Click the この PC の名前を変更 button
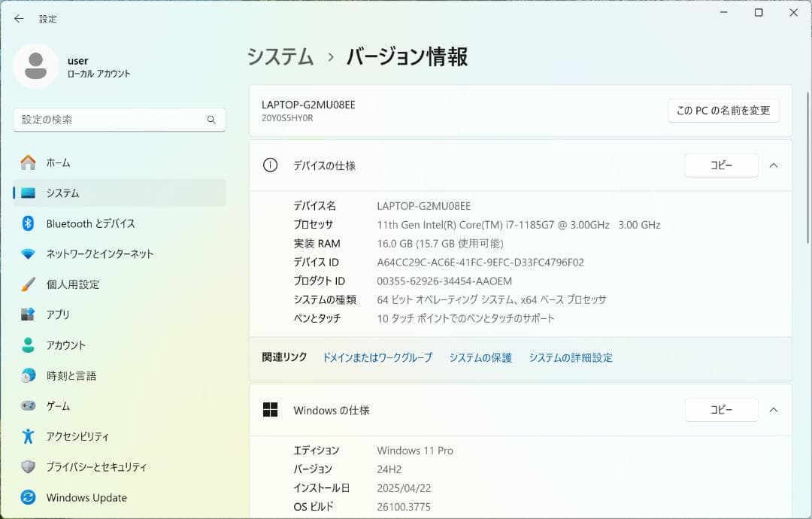 [723, 110]
